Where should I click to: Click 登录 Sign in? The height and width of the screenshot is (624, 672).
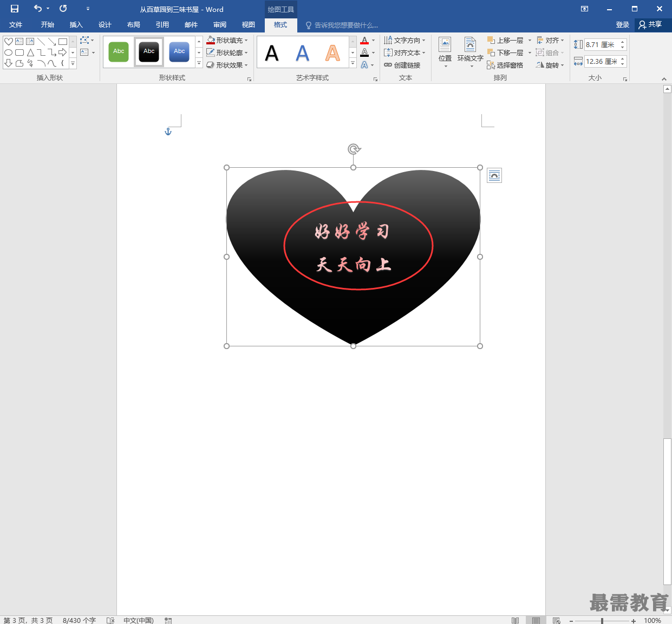[x=623, y=25]
